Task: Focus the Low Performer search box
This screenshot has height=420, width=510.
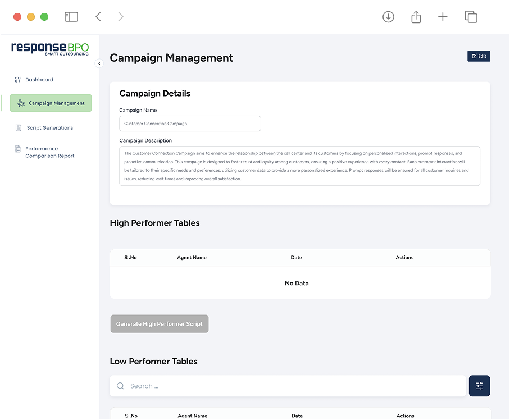Action: pos(292,386)
